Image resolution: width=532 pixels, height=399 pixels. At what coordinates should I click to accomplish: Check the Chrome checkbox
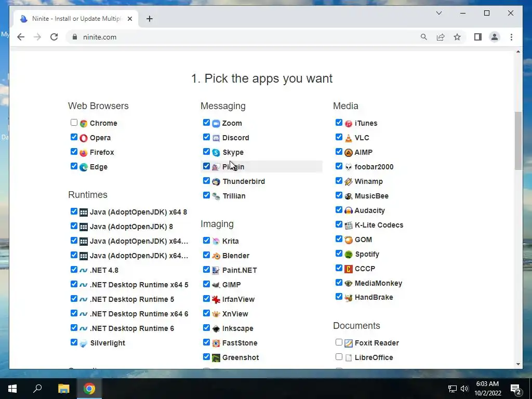(x=74, y=123)
